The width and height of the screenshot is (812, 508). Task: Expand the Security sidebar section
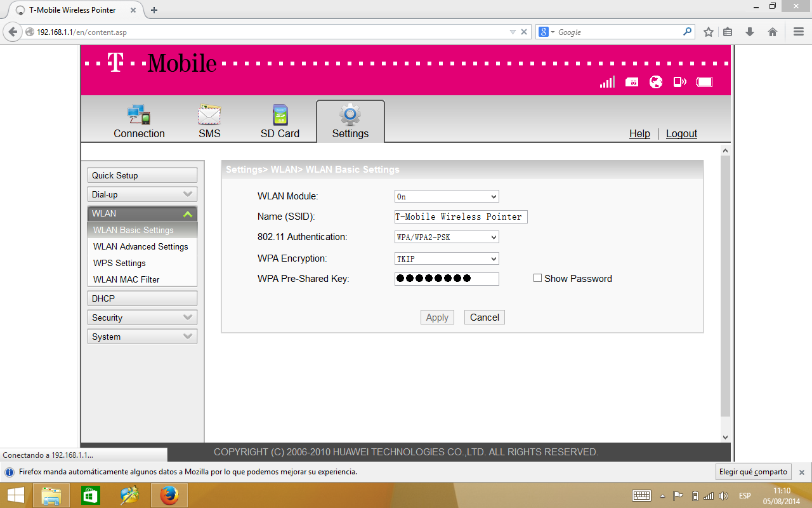point(142,317)
